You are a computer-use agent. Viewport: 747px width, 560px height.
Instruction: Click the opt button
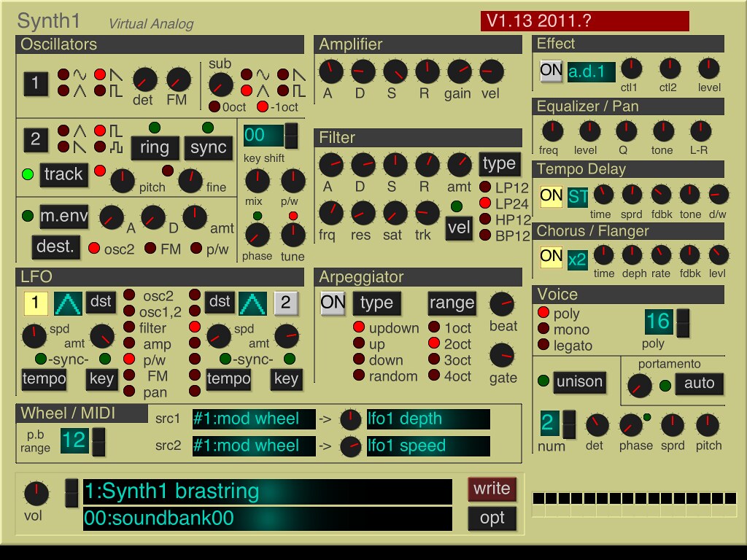492,518
